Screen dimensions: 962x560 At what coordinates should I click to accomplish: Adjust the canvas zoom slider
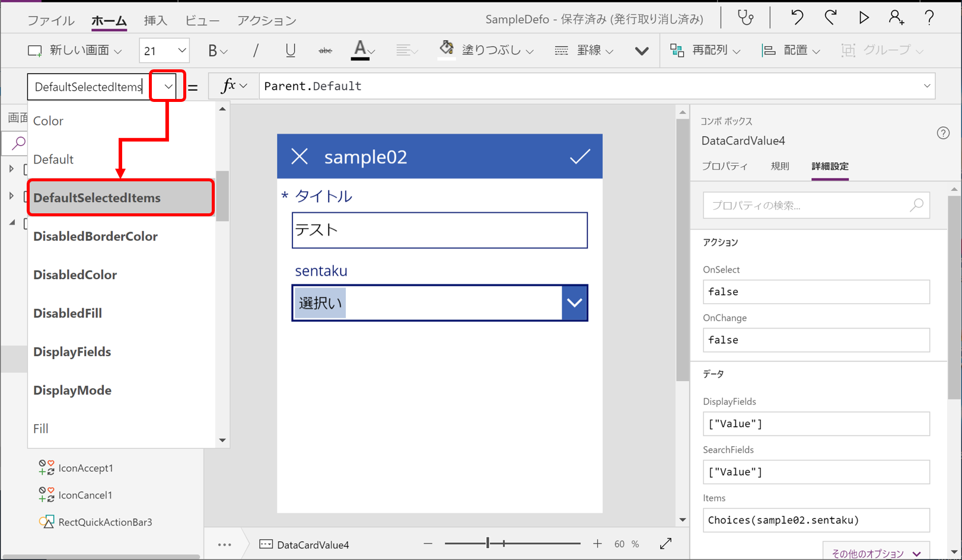(x=488, y=543)
